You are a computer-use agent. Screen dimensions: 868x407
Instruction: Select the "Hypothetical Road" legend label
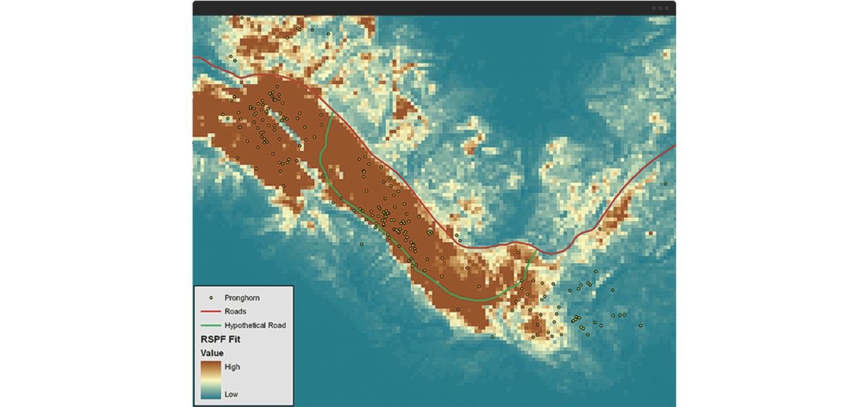[255, 326]
